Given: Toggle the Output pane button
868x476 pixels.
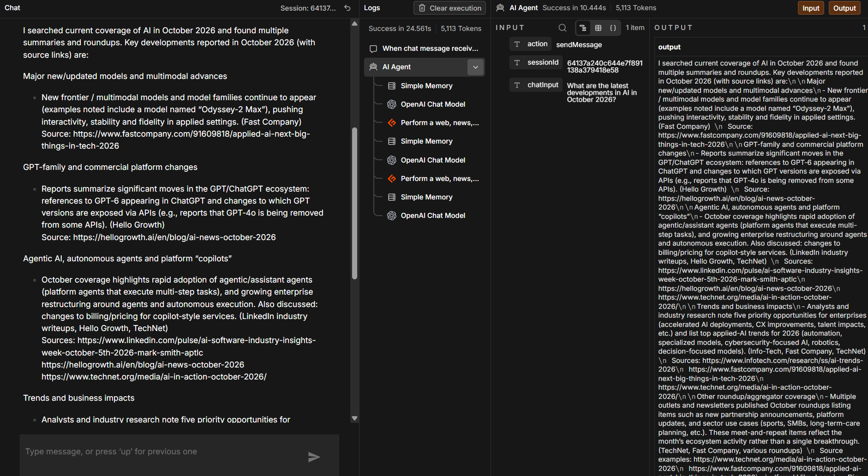Looking at the screenshot, I should 844,8.
